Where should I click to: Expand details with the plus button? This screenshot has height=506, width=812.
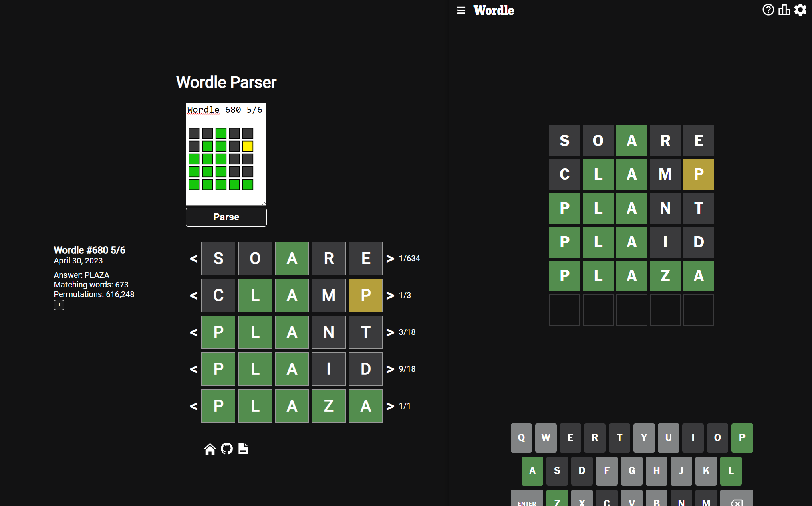pos(59,305)
